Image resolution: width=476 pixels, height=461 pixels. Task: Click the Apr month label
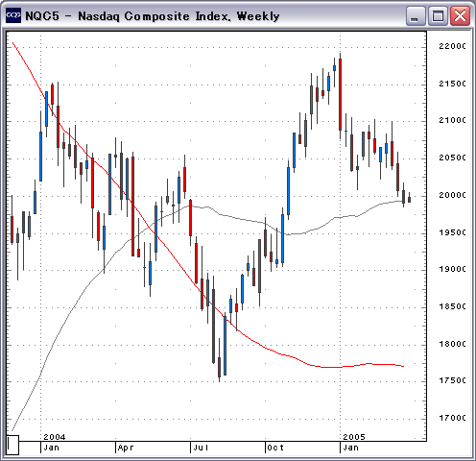coord(126,448)
